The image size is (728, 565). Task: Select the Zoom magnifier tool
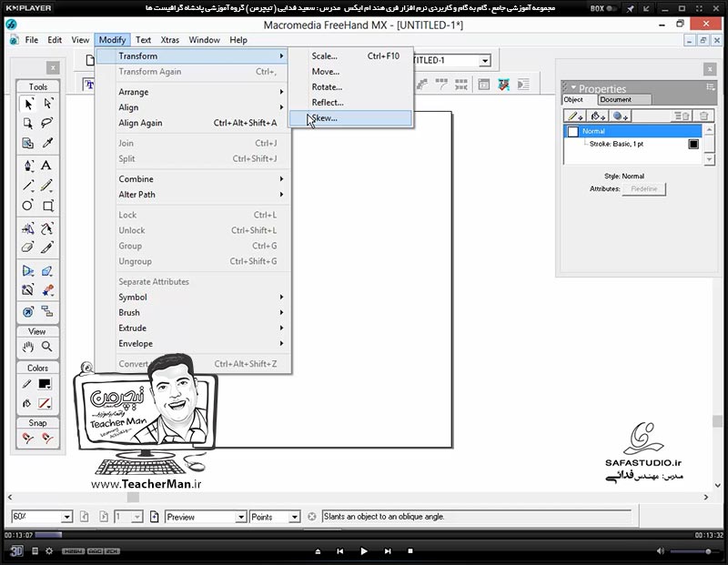pos(47,347)
